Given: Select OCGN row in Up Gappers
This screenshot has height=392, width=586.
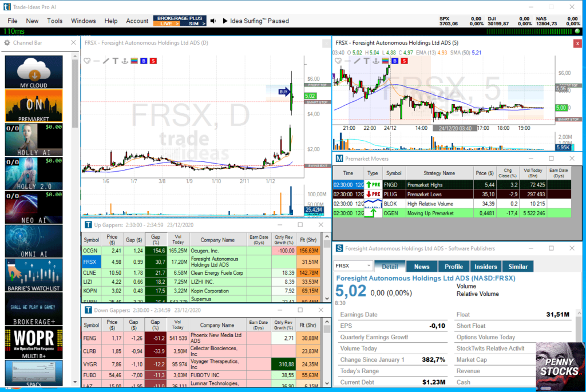Looking at the screenshot, I should (201, 251).
